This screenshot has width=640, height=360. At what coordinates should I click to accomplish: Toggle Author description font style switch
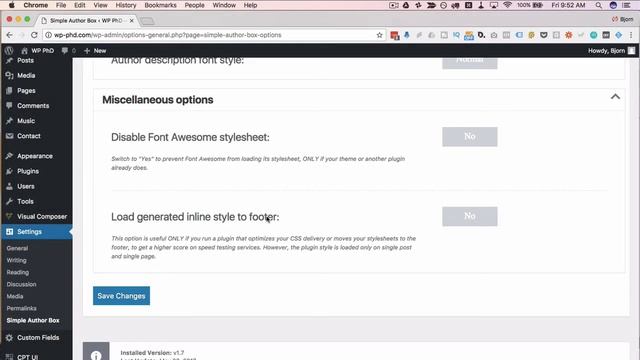[x=469, y=63]
